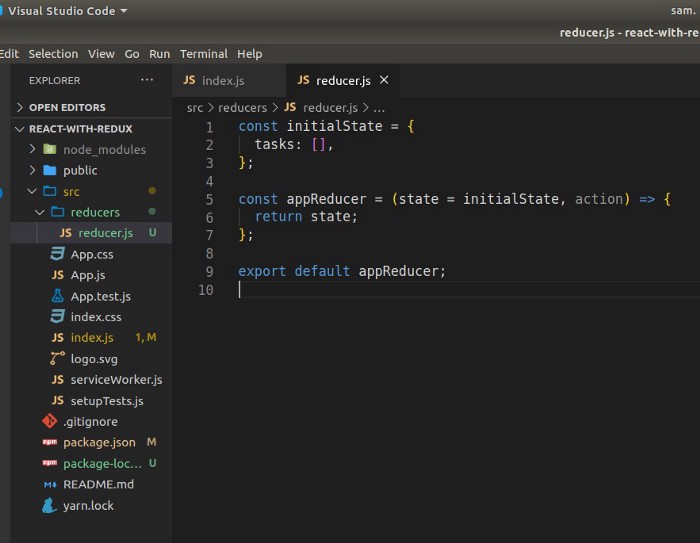Click the Visual Studio Code logo icon
Image resolution: width=700 pixels, height=543 pixels.
(3, 11)
